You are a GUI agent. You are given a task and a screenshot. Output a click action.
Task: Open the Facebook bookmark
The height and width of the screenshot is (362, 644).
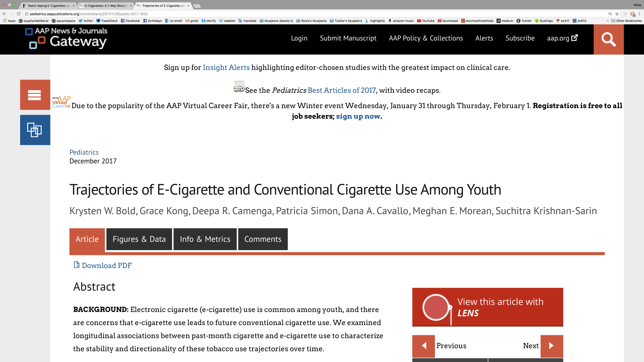click(130, 21)
